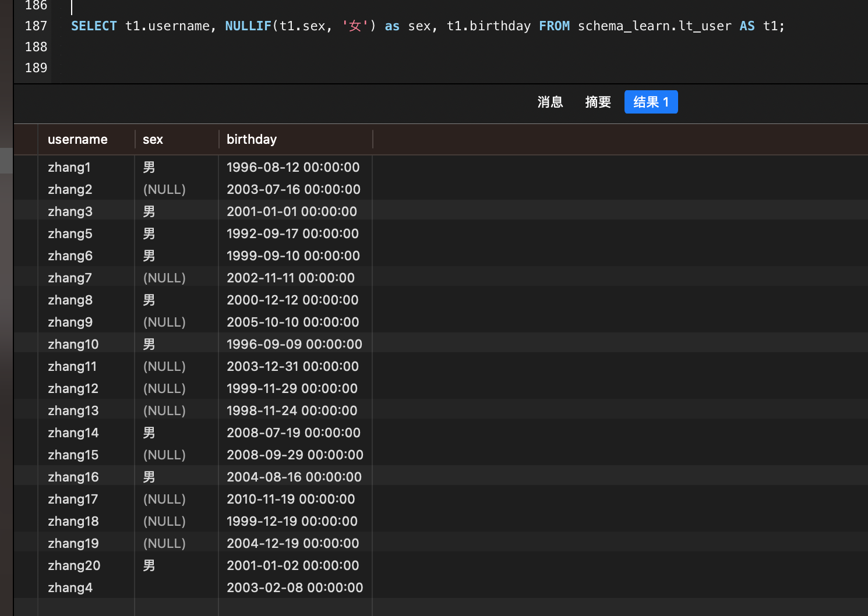The height and width of the screenshot is (616, 868).
Task: Click the NULLIF function in the query
Action: [x=248, y=26]
